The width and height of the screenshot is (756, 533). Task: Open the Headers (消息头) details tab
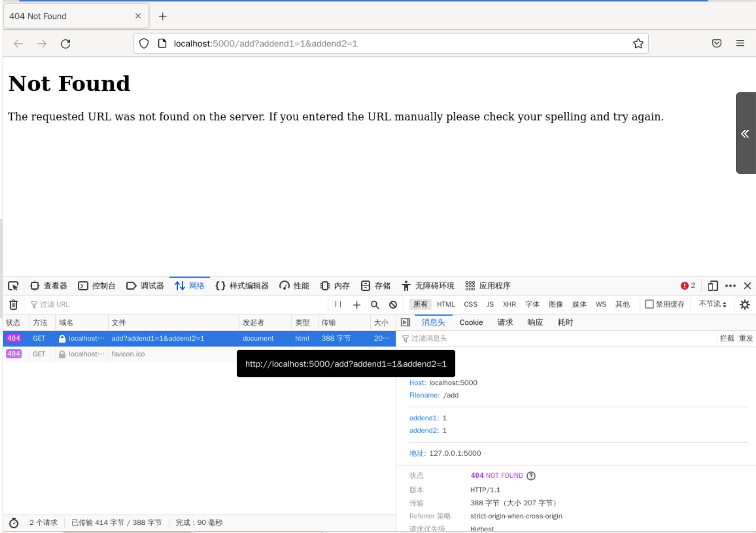click(x=434, y=323)
